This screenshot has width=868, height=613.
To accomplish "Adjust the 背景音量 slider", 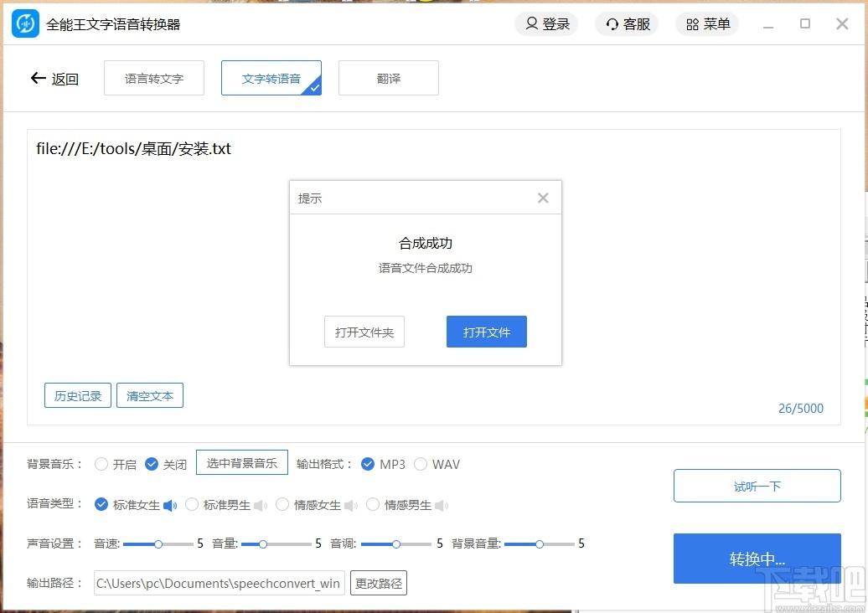I will [x=540, y=544].
